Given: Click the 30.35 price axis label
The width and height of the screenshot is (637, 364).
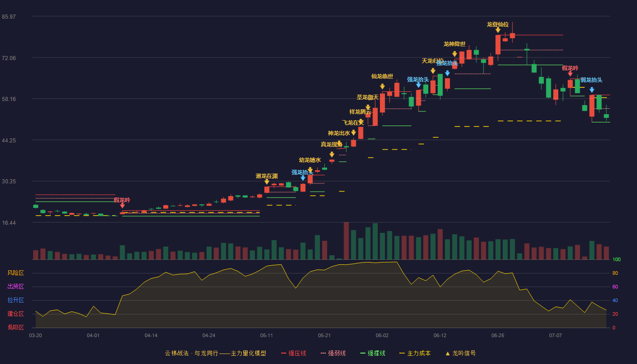Looking at the screenshot, I should pos(9,181).
